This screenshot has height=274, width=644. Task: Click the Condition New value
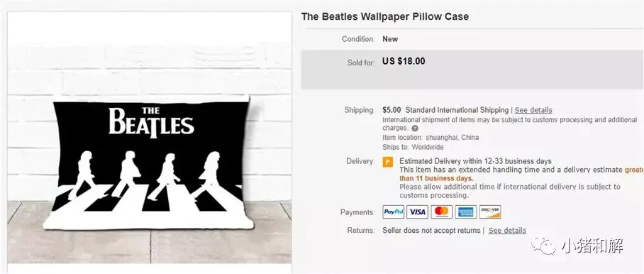pyautogui.click(x=390, y=39)
